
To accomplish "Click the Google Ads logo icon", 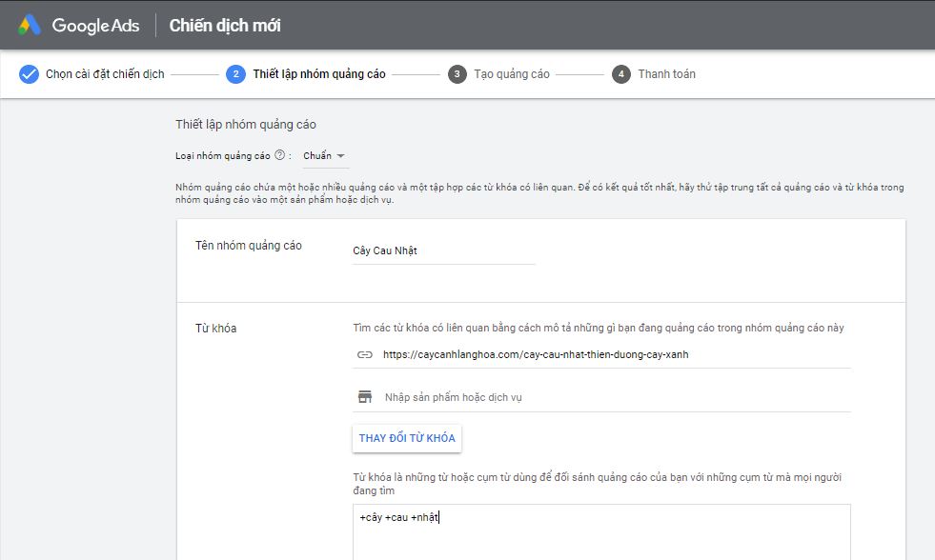I will coord(29,26).
